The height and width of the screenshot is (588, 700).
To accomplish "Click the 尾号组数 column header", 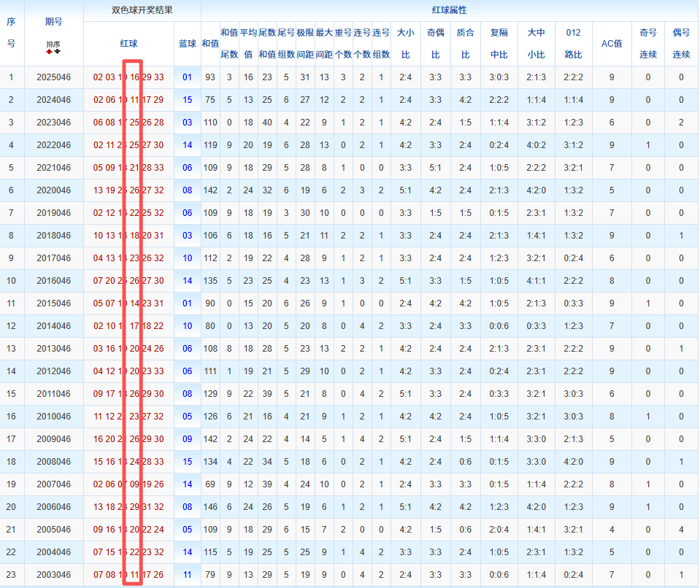I will coord(286,43).
